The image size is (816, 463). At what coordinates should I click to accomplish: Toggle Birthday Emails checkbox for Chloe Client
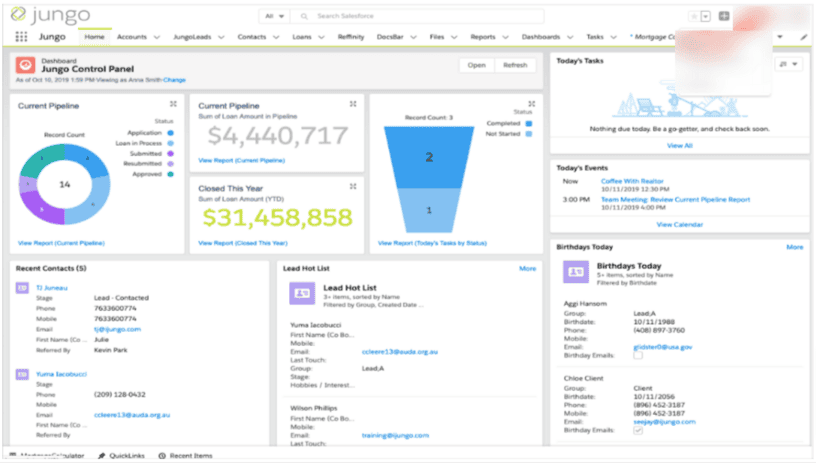(x=638, y=431)
